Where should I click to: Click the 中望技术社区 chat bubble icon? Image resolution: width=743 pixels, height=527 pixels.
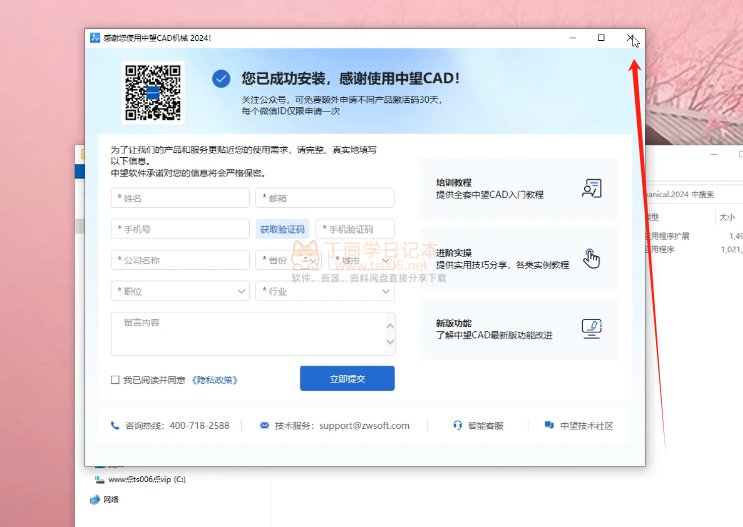click(549, 425)
